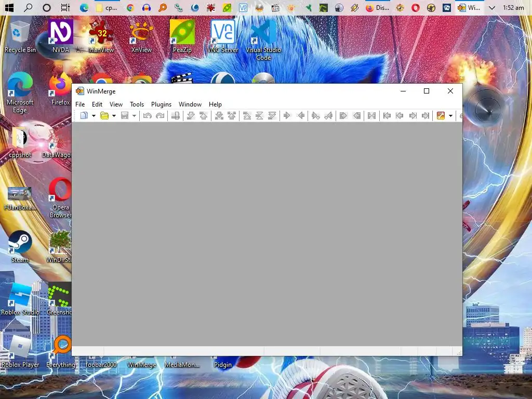532x399 pixels.
Task: Click the WinMerge title bar app icon
Action: point(79,91)
